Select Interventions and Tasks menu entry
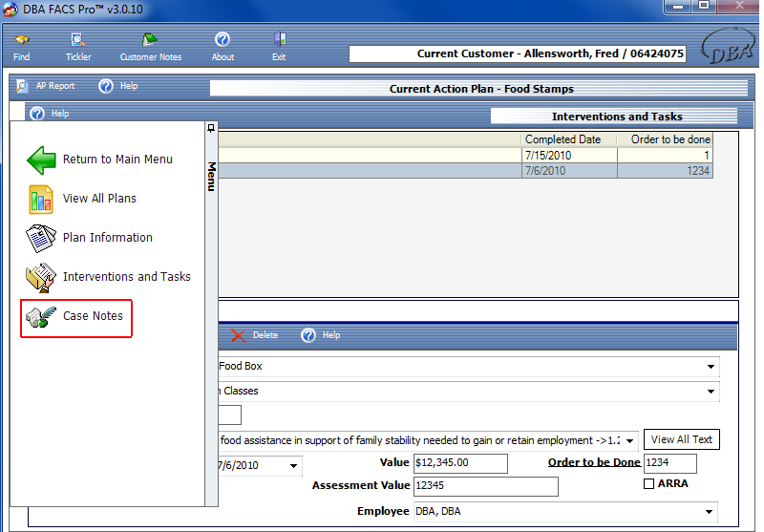The image size is (764, 532). tap(127, 276)
